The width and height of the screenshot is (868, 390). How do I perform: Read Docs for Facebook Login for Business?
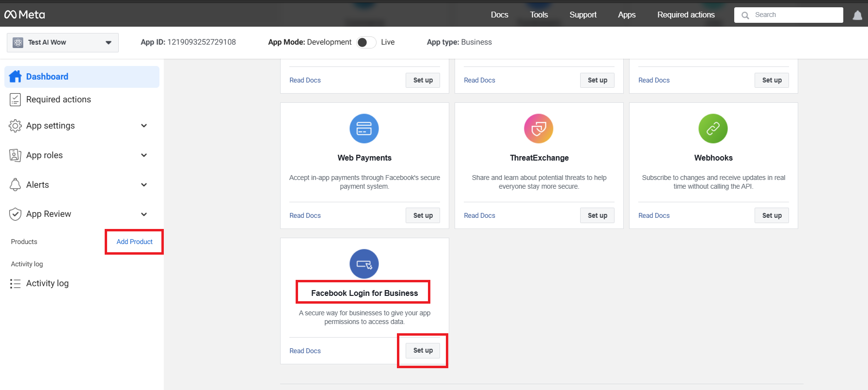point(305,351)
